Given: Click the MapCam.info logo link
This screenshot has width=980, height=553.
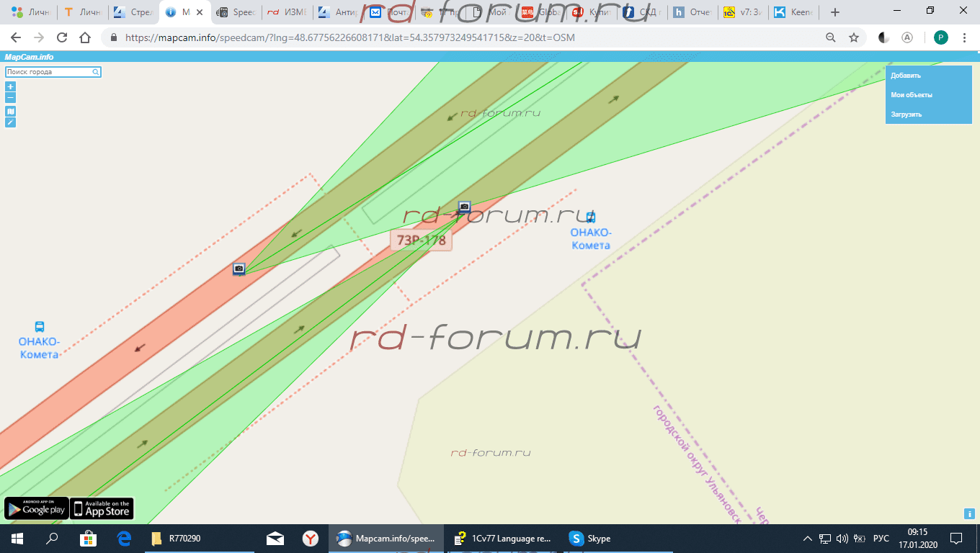Looking at the screenshot, I should tap(29, 57).
